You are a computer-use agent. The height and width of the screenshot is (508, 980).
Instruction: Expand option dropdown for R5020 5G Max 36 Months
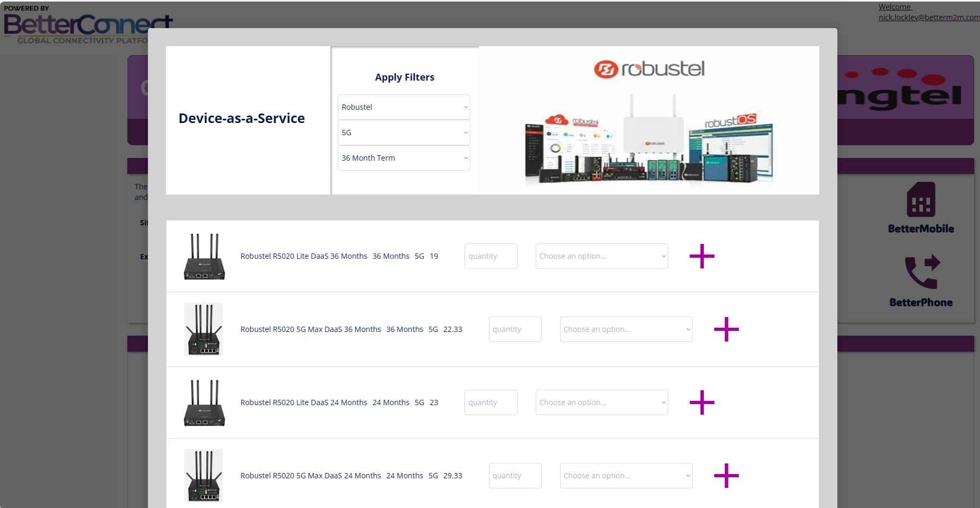point(626,329)
